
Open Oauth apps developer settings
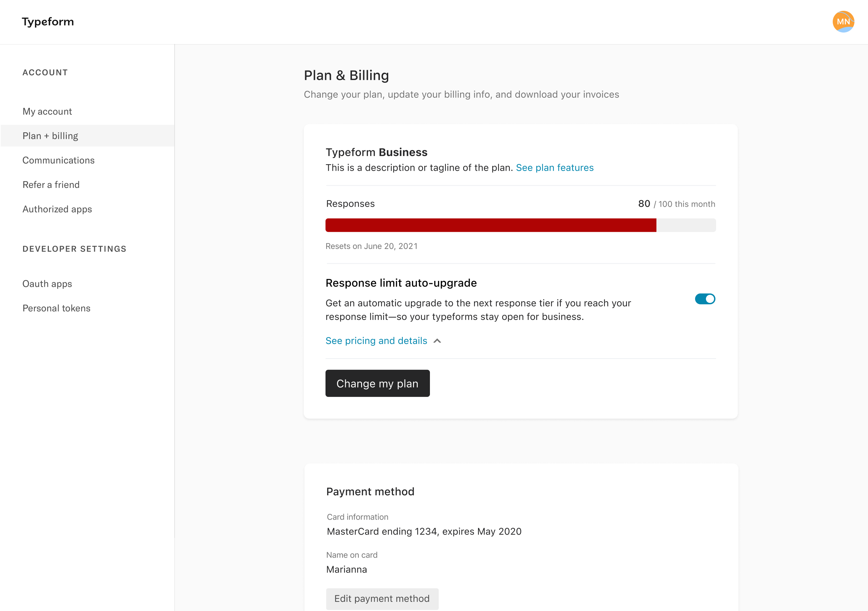[47, 284]
